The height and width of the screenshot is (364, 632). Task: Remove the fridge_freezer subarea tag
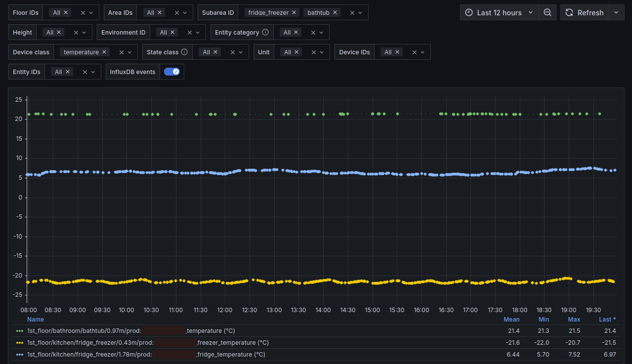(x=294, y=13)
